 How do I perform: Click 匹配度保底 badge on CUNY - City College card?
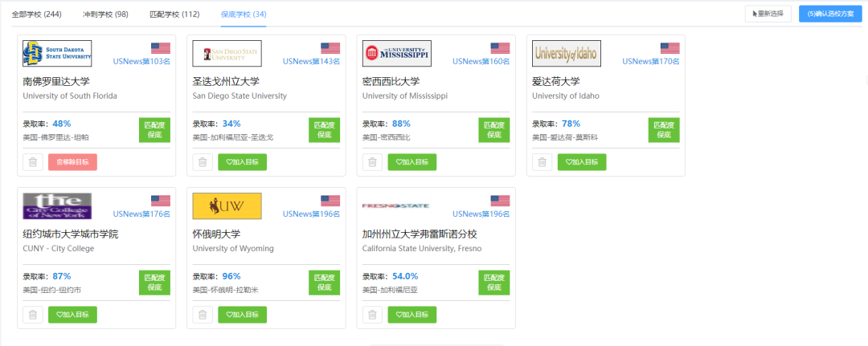154,283
